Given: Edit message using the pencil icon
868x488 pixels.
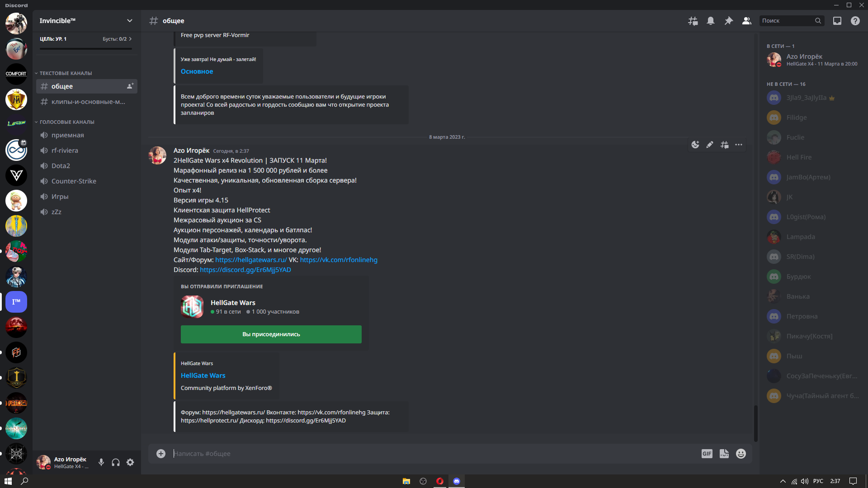Looking at the screenshot, I should coord(710,145).
